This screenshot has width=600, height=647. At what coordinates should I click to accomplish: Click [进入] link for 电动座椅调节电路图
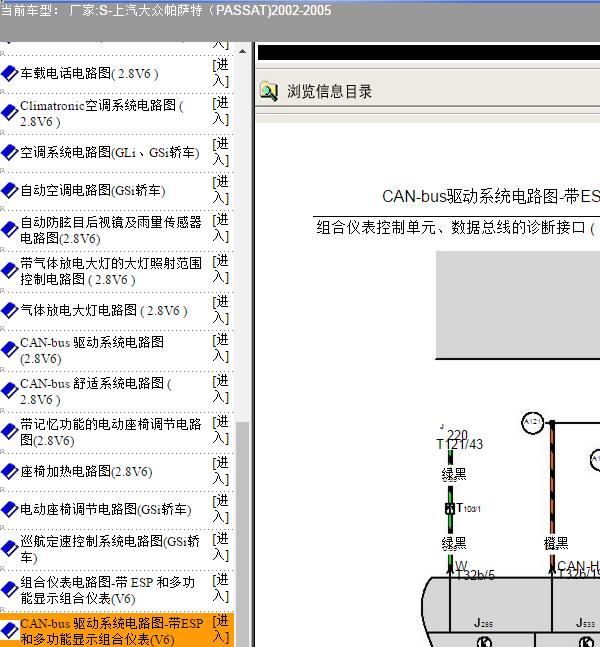(x=221, y=509)
